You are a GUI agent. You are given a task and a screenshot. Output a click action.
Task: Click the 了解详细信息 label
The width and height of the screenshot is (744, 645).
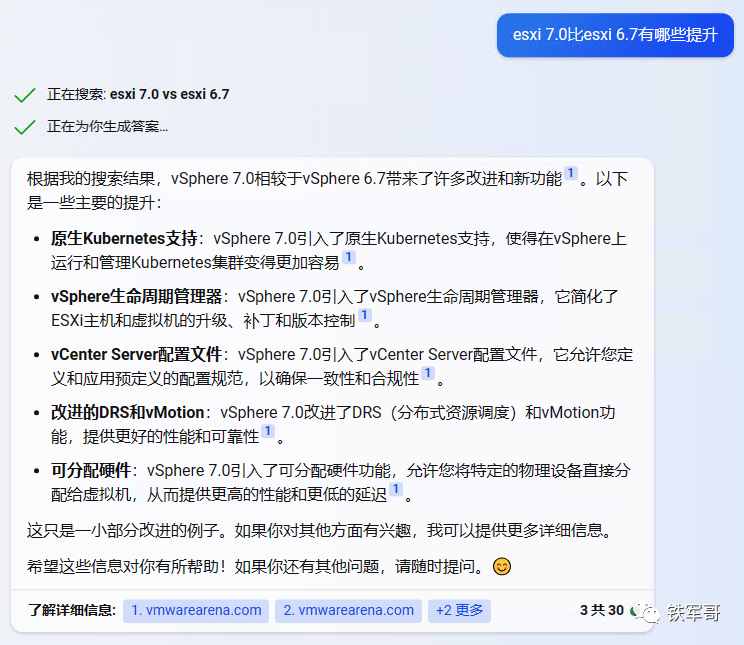click(x=72, y=610)
